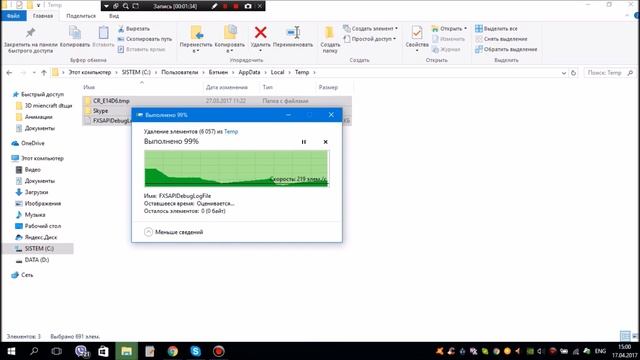The height and width of the screenshot is (360, 640).
Task: Switch to the Главная ribbon tab
Action: pos(43,16)
